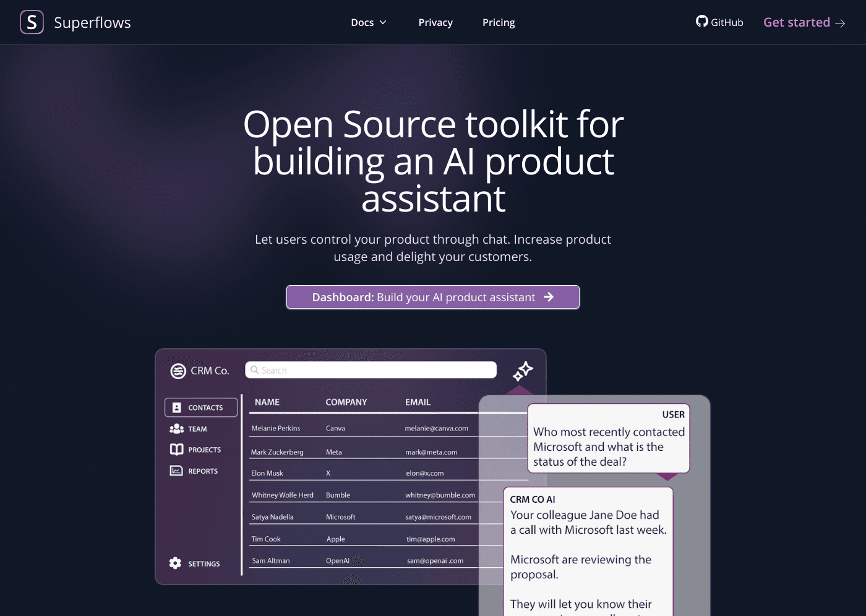
Task: Select Elon Musk in contacts table
Action: 267,473
